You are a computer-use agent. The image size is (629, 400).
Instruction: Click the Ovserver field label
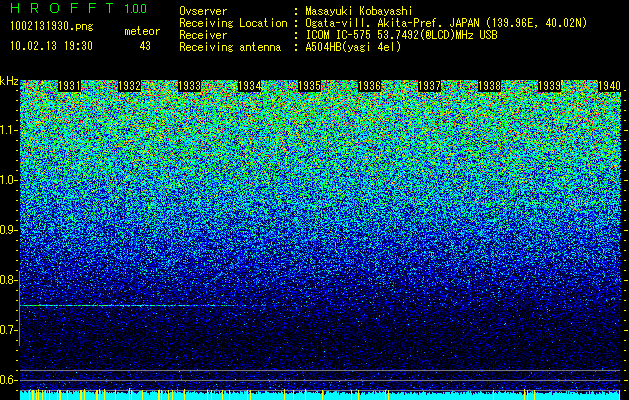click(x=203, y=11)
